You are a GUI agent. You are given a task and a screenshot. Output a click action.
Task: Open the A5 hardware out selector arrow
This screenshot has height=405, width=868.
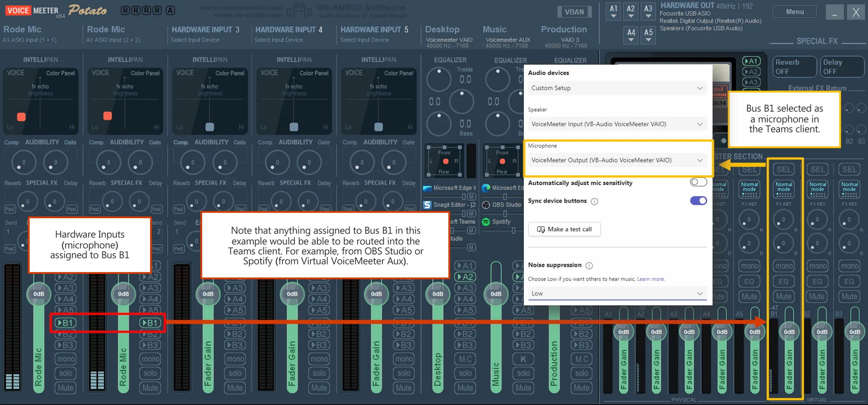point(648,40)
